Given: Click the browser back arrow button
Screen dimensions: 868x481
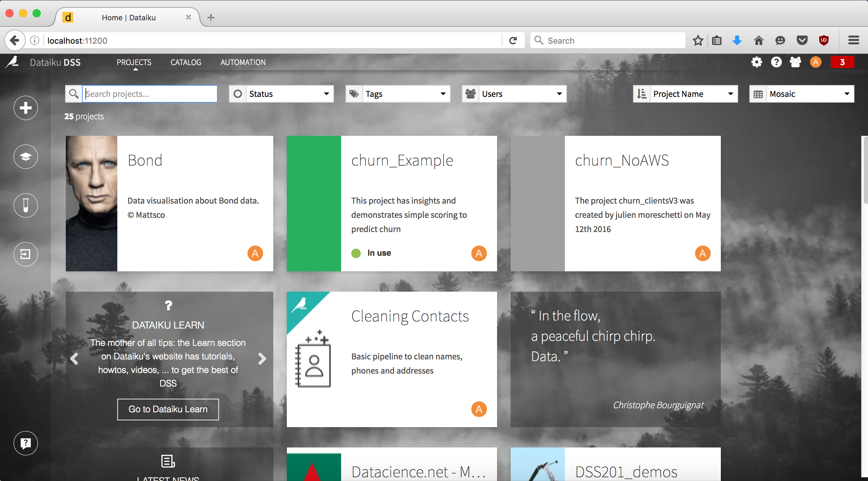Looking at the screenshot, I should (15, 41).
